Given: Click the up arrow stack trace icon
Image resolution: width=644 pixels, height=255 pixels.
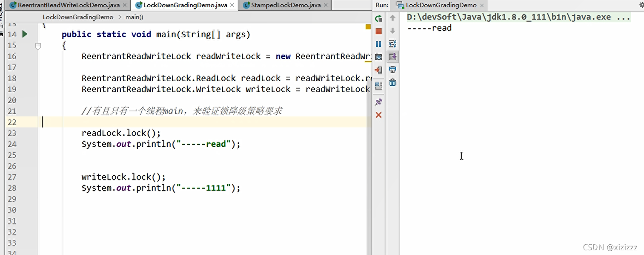Looking at the screenshot, I should coord(392,18).
